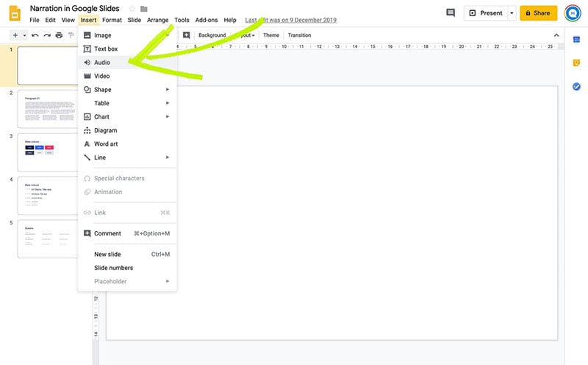Open the File menu
The width and height of the screenshot is (588, 365).
(34, 20)
